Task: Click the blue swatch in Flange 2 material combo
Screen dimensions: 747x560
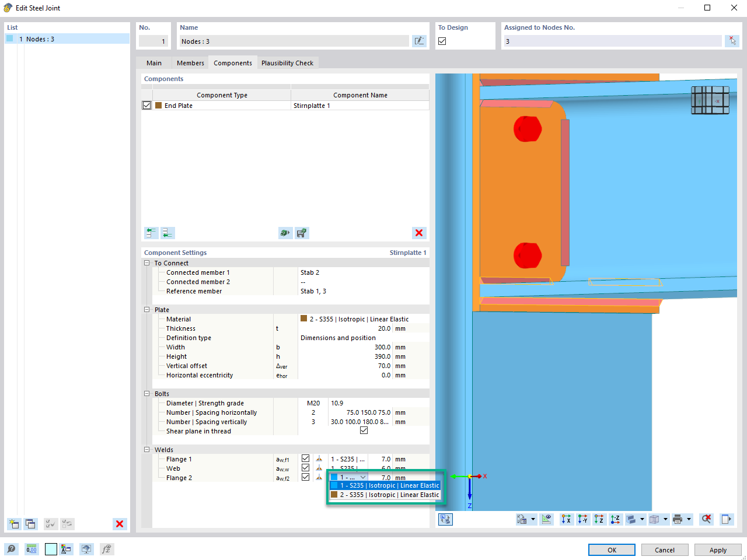Action: (334, 477)
